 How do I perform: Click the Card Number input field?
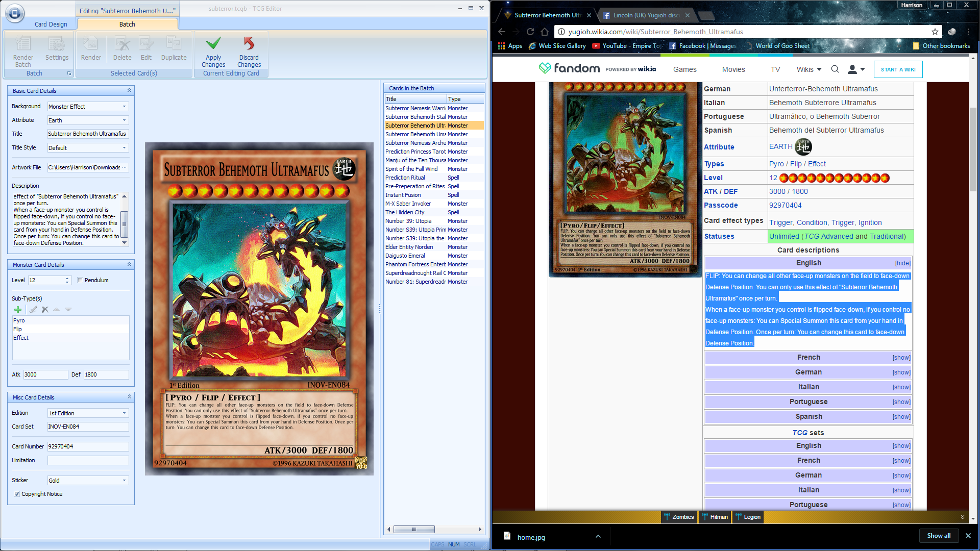[88, 446]
